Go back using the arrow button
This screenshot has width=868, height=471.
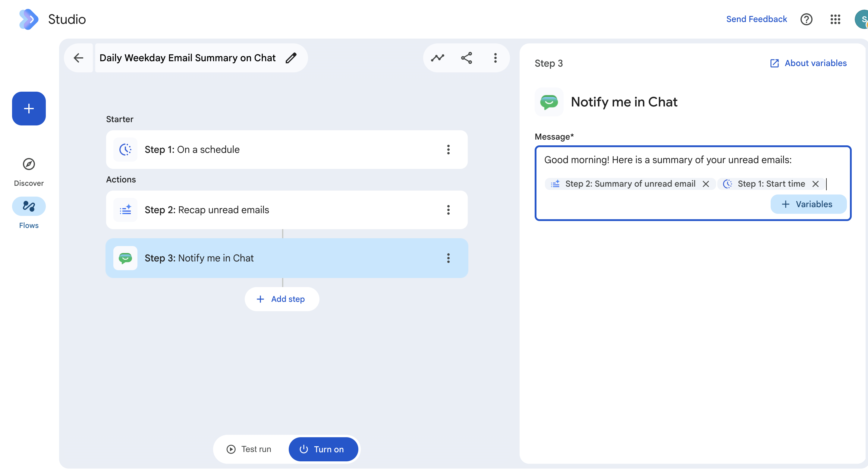[x=78, y=58]
